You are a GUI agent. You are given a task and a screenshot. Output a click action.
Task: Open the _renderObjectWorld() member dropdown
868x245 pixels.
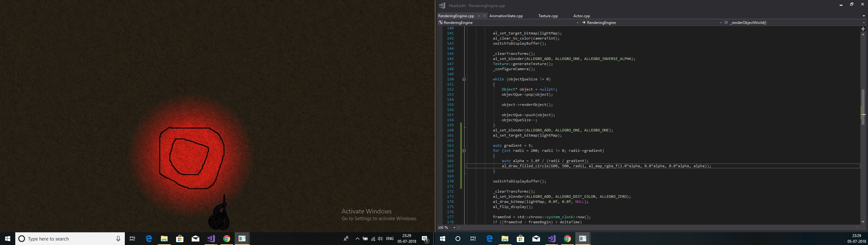863,23
